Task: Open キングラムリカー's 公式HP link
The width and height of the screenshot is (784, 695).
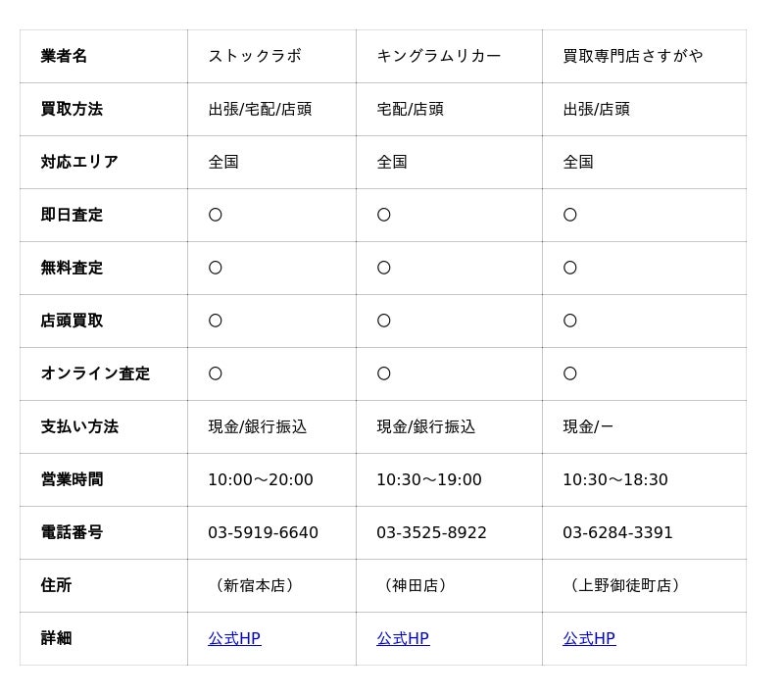Action: coord(403,639)
